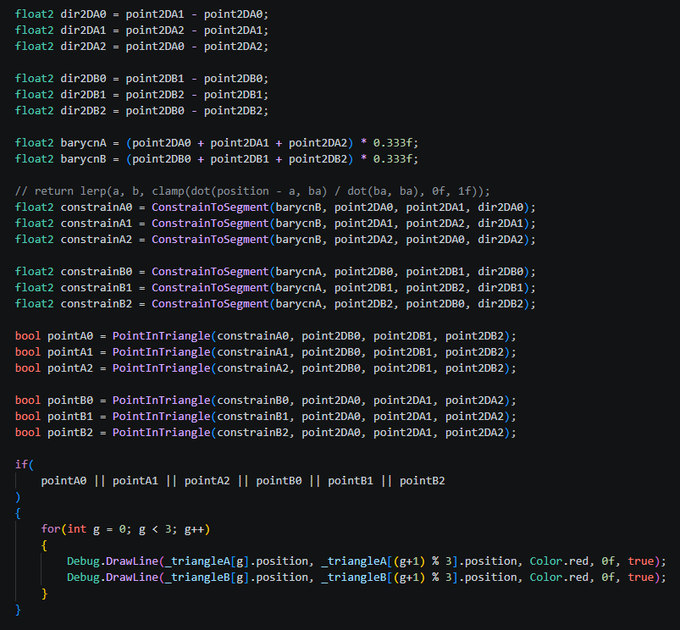
Task: Click 'bool pointB2' declared variable name
Action: click(x=70, y=432)
